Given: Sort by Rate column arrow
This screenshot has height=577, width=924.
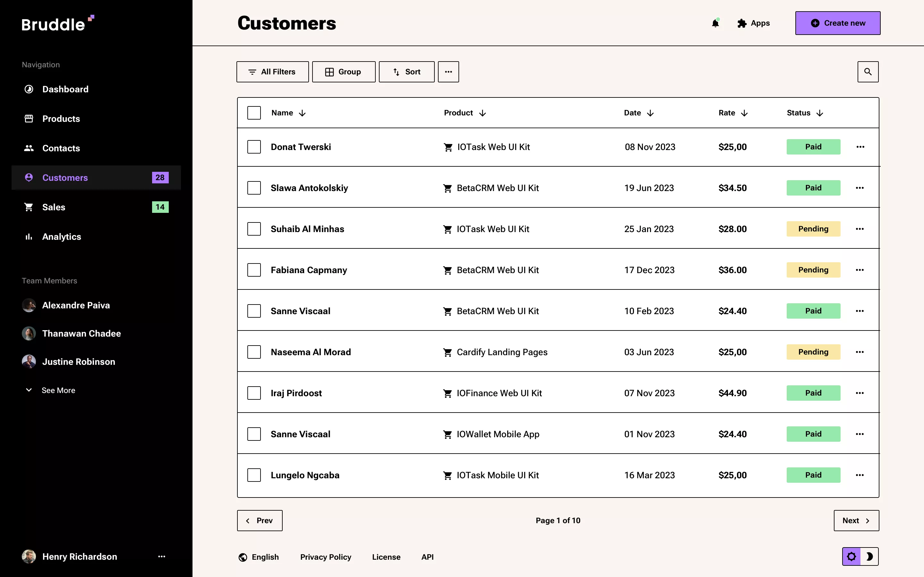Looking at the screenshot, I should [x=744, y=113].
